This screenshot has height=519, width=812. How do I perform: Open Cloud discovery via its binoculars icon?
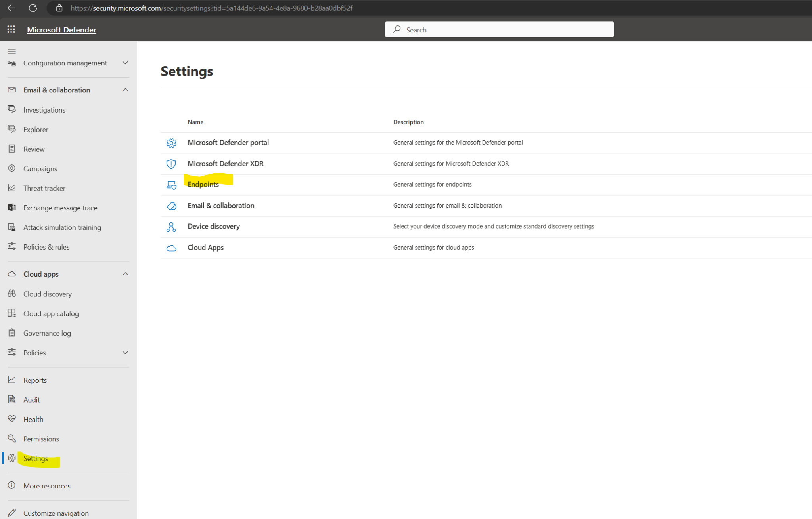click(11, 294)
